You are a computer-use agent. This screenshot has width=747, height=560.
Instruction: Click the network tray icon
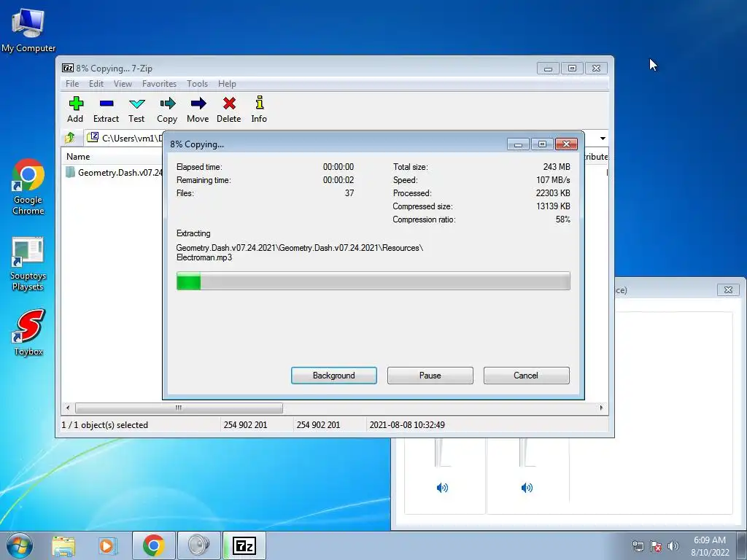638,545
